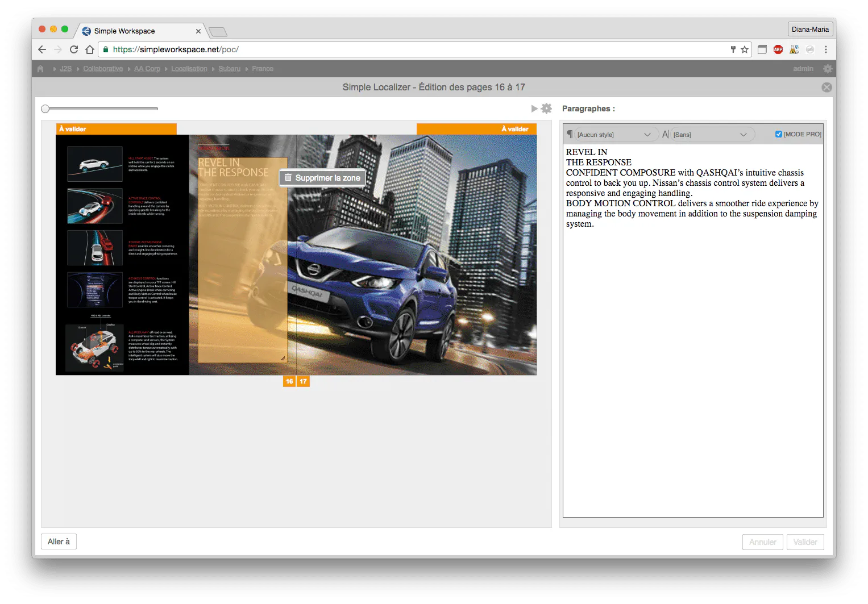
Task: Open the settings gear next to the play arrow
Action: [546, 109]
